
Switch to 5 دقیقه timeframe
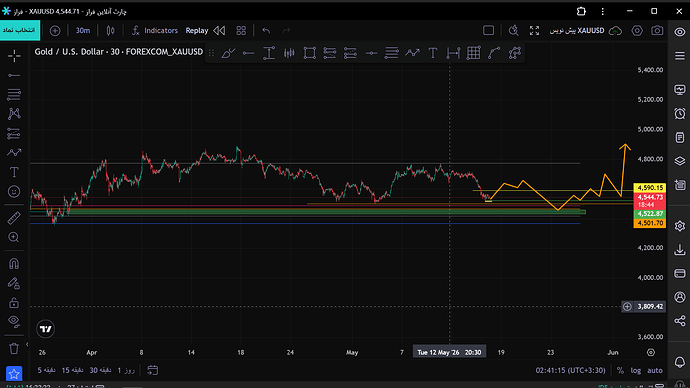tap(46, 370)
